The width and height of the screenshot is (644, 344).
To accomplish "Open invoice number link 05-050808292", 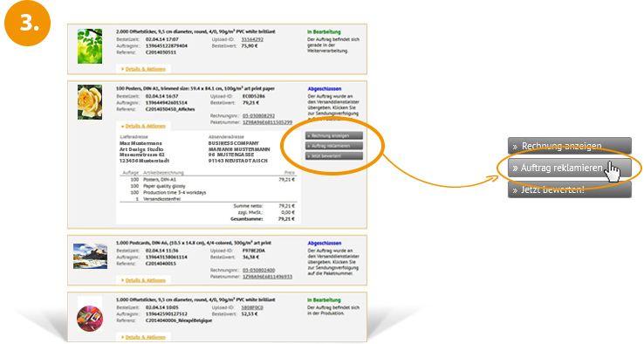I will pyautogui.click(x=259, y=116).
